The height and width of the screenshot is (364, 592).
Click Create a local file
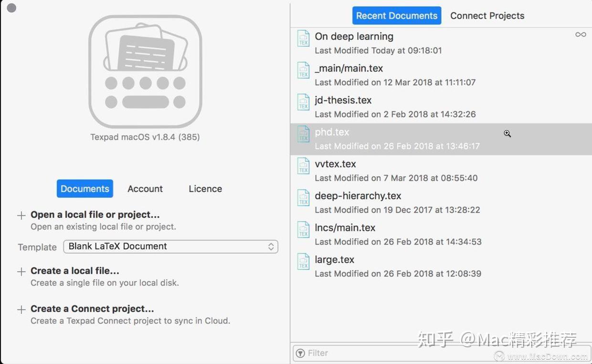tap(75, 271)
